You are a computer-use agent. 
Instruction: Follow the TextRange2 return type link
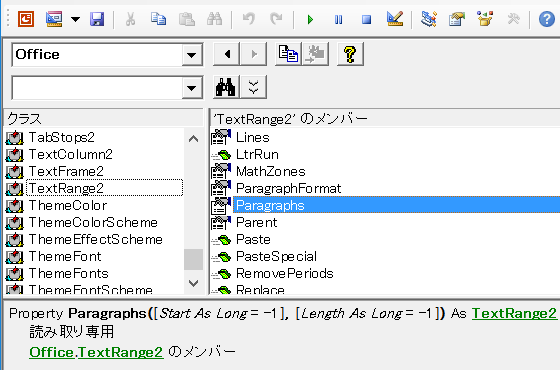(x=514, y=313)
